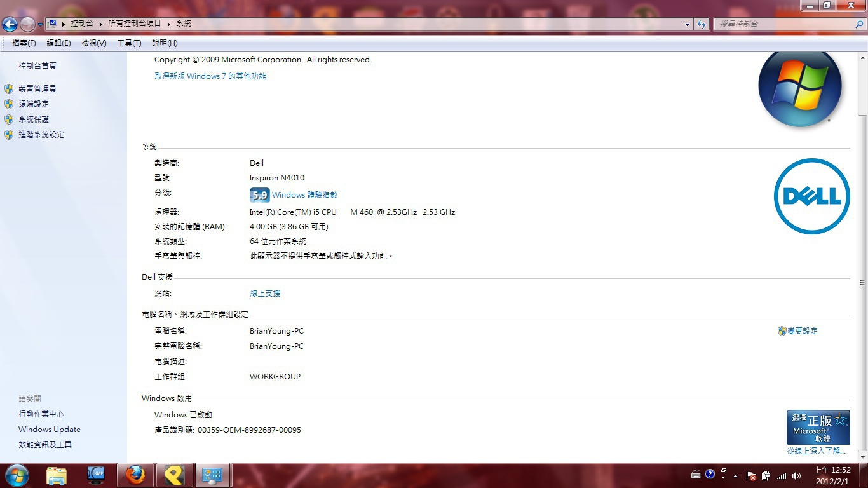This screenshot has height=488, width=868.
Task: Open 遠端設定 from sidebar
Action: [x=34, y=104]
